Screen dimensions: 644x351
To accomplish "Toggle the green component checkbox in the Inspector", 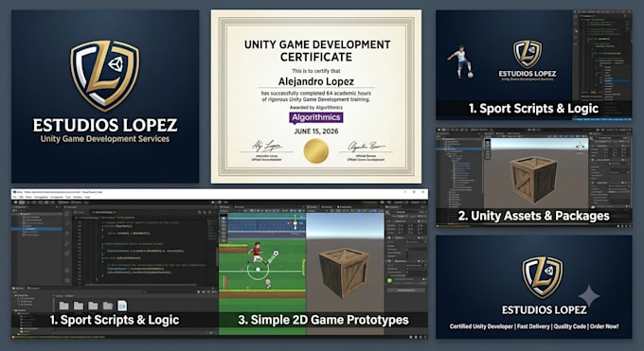I will click(389, 280).
